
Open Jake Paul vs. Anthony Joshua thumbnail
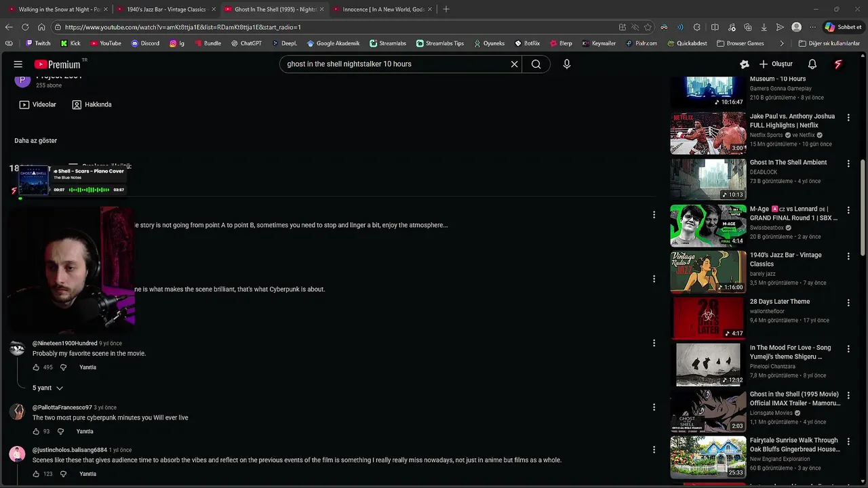click(x=708, y=133)
